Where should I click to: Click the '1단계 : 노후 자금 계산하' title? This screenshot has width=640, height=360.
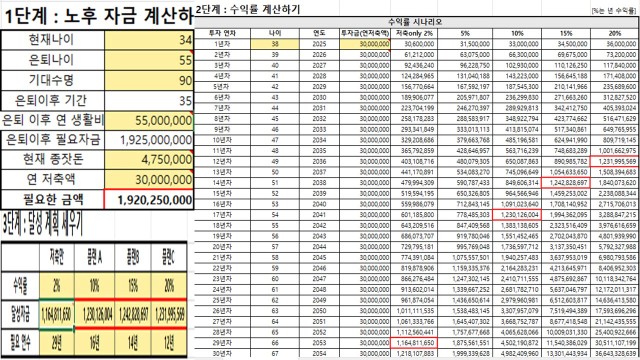tap(98, 16)
